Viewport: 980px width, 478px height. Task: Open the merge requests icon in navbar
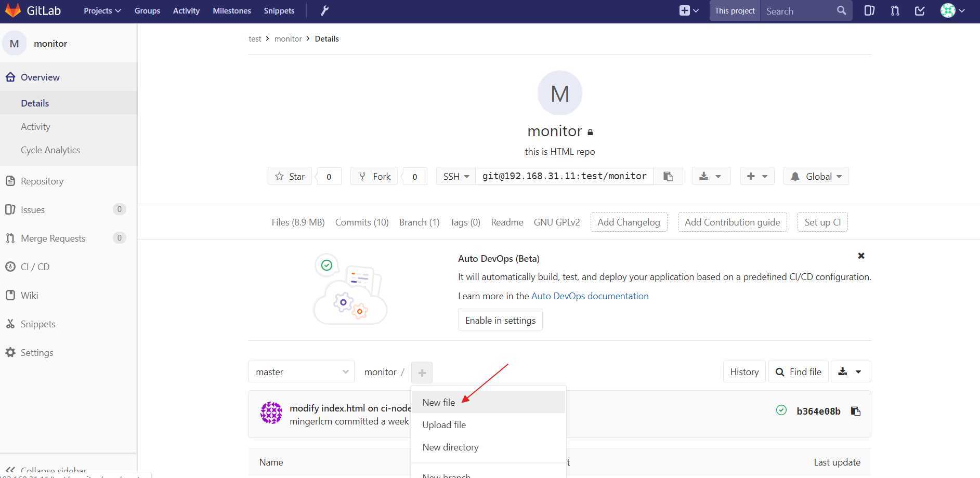coord(895,10)
